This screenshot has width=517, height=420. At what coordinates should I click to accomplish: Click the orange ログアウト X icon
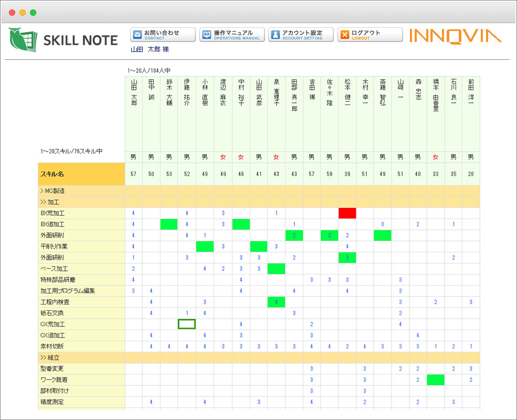pos(345,35)
